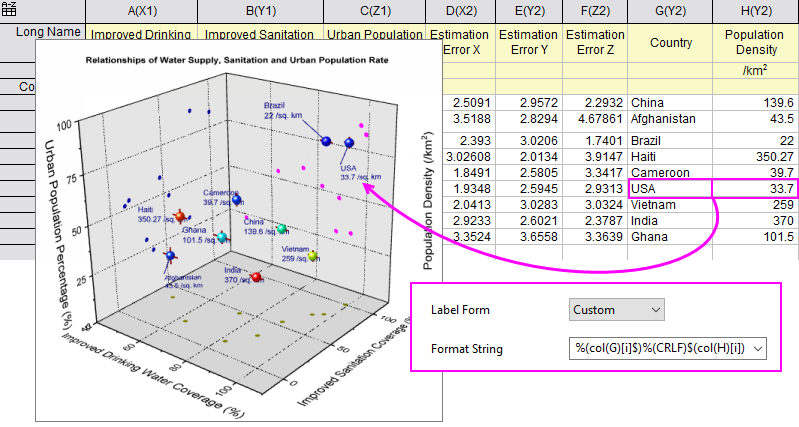
Task: Open the Label Form dropdown set to Custom
Action: 617,310
